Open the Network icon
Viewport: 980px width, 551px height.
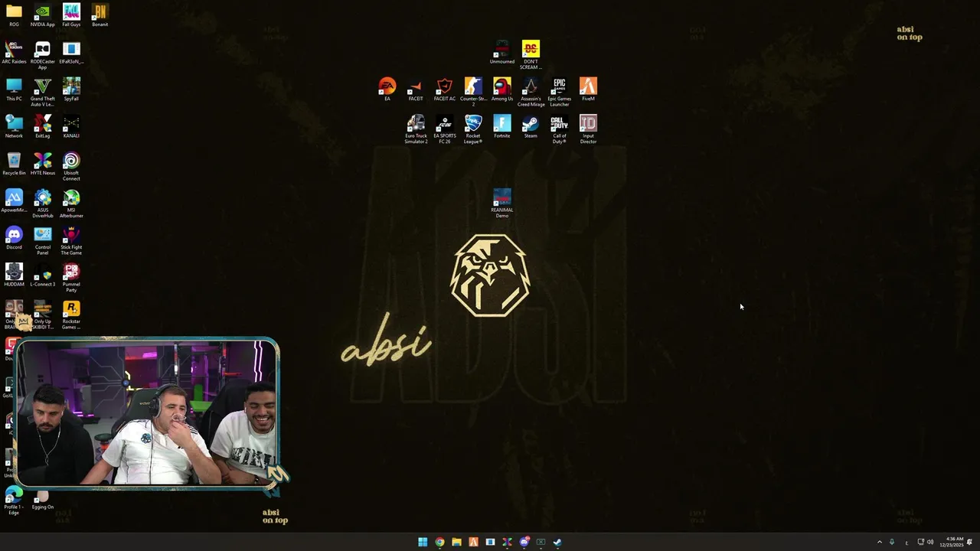pos(14,126)
